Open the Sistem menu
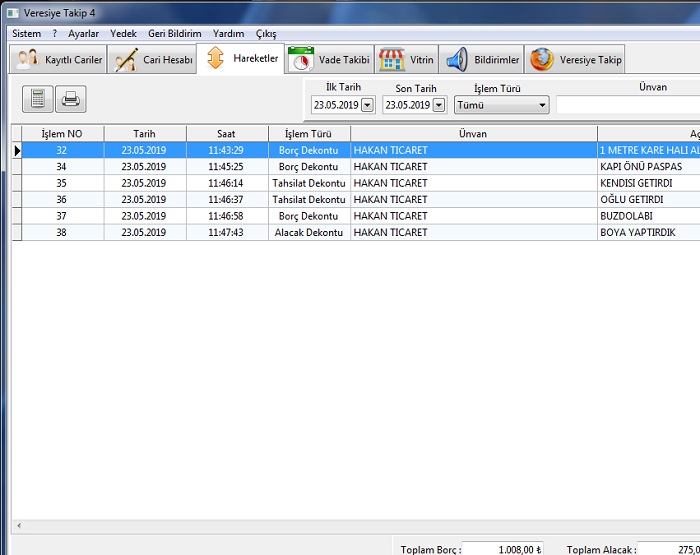This screenshot has height=555, width=700. (26, 33)
